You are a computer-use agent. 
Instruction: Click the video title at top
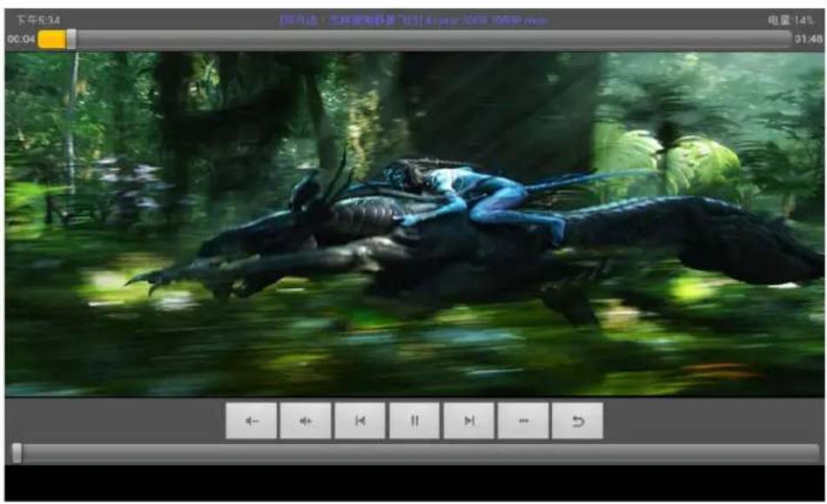(x=413, y=21)
